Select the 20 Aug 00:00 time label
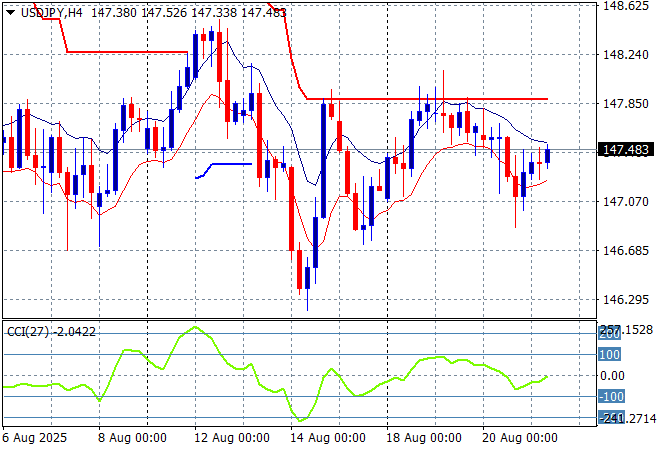Image resolution: width=660 pixels, height=450 pixels. click(520, 438)
